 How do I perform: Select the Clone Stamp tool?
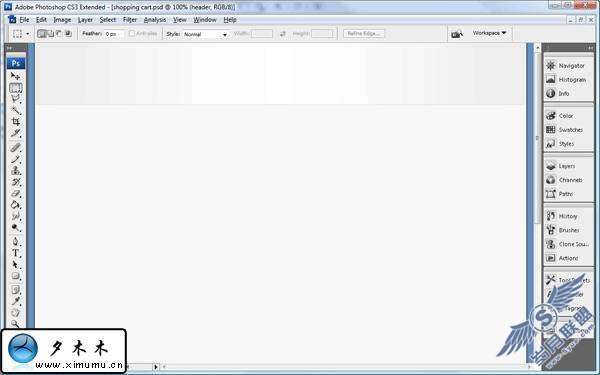click(x=15, y=170)
